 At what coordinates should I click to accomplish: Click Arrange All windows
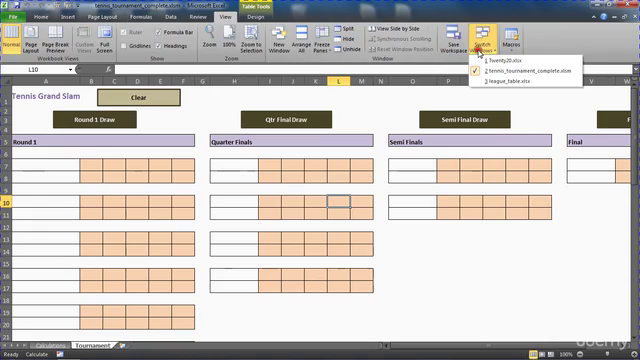click(302, 39)
